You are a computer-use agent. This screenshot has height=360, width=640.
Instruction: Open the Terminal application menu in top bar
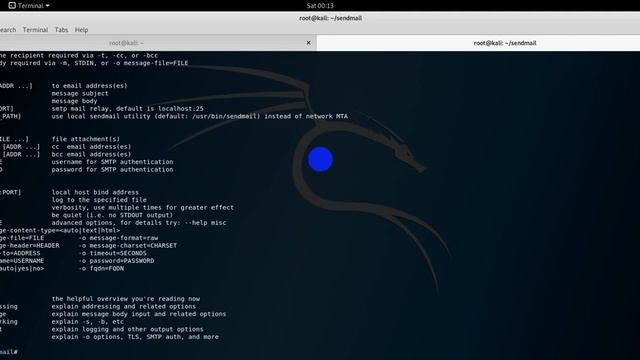(29, 6)
